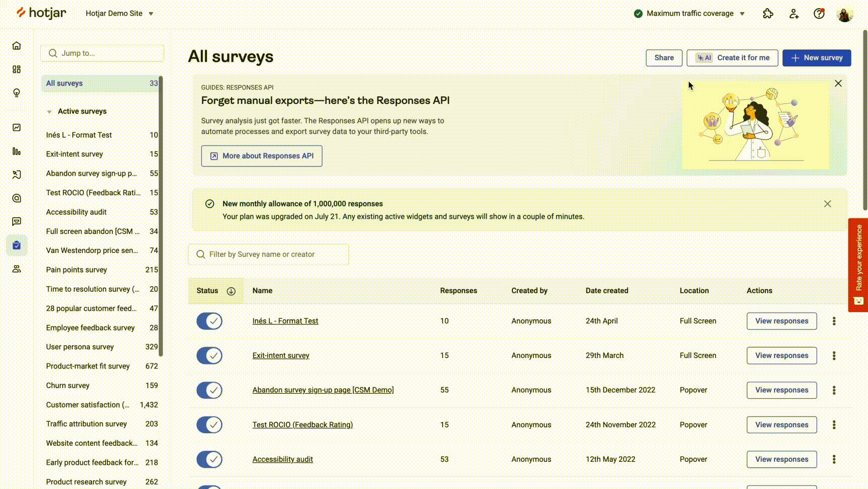Open actions menu for Test ROCIO row
This screenshot has height=489, width=868.
pyautogui.click(x=834, y=425)
